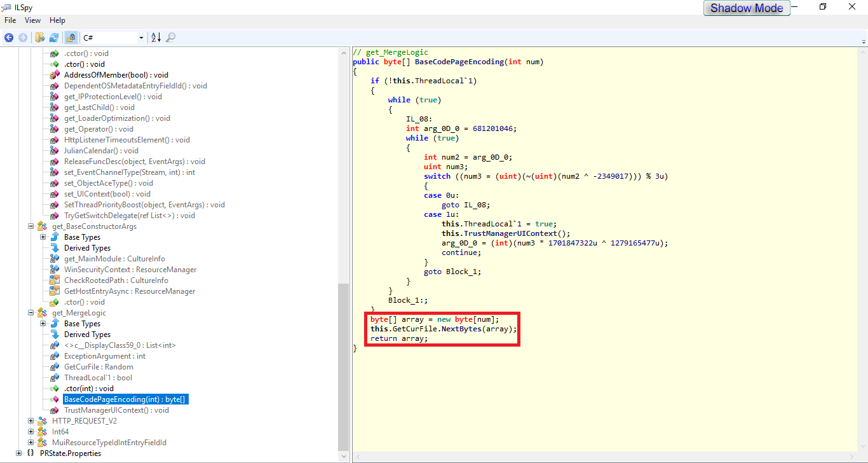Screen dimensions: 868x463
Task: Open the Help menu
Action: (x=57, y=20)
